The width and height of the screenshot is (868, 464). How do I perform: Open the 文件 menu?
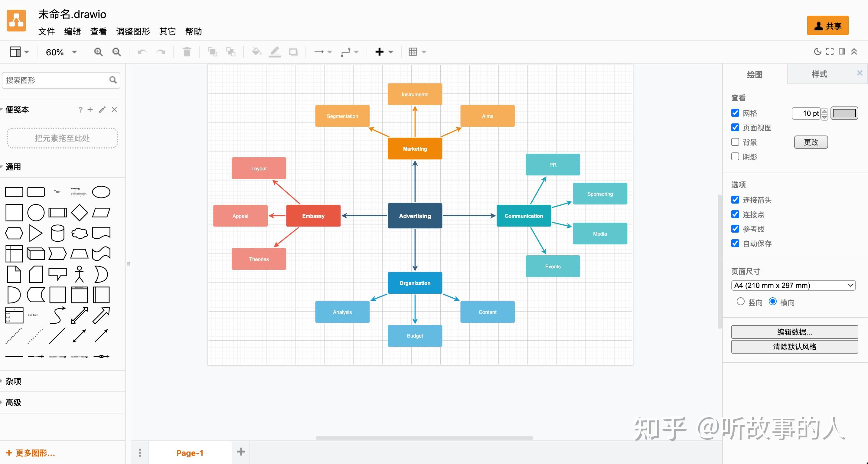pyautogui.click(x=47, y=31)
